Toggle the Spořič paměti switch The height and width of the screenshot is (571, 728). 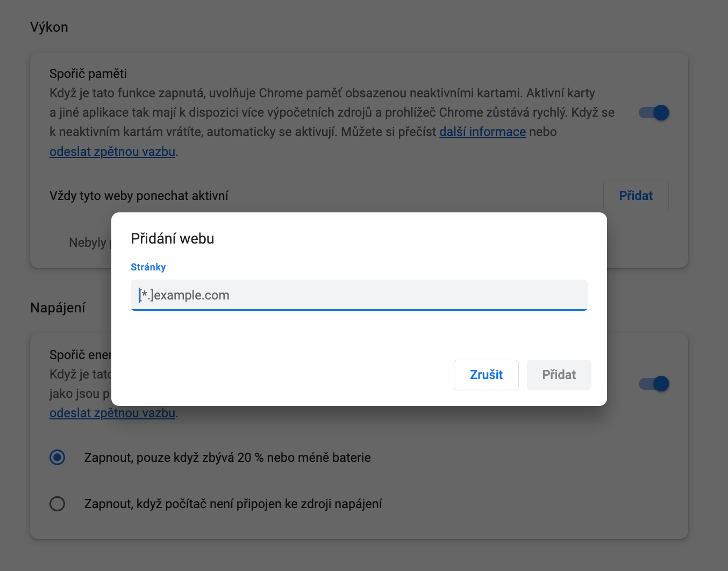(x=654, y=113)
